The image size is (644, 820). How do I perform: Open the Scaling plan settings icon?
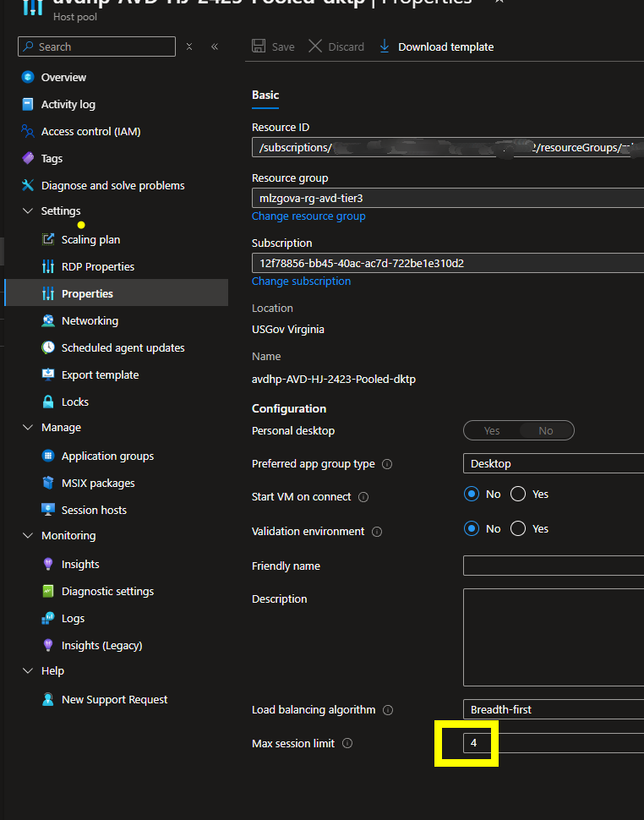(x=49, y=239)
